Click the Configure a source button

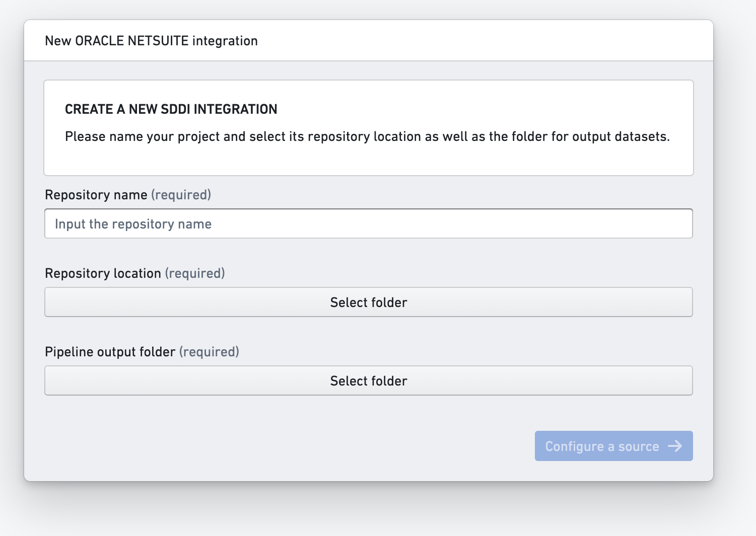click(x=613, y=446)
